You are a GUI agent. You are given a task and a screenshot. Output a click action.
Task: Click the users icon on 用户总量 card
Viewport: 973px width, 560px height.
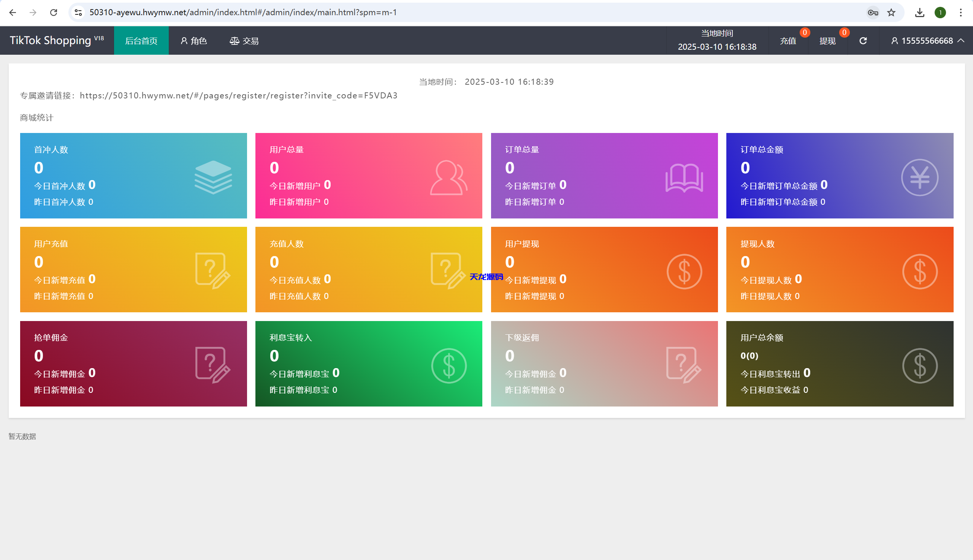[x=448, y=177]
